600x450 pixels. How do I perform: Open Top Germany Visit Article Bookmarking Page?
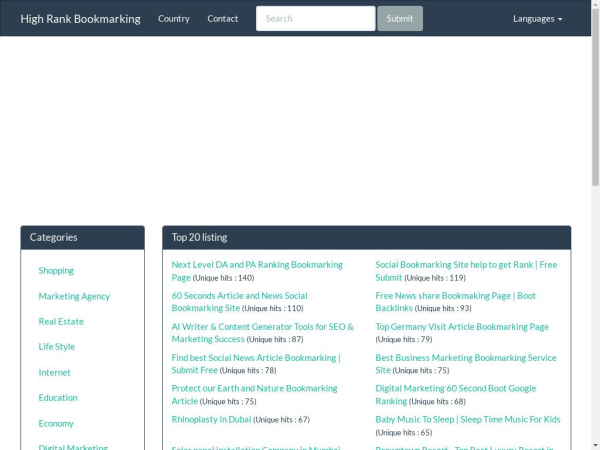tap(461, 327)
